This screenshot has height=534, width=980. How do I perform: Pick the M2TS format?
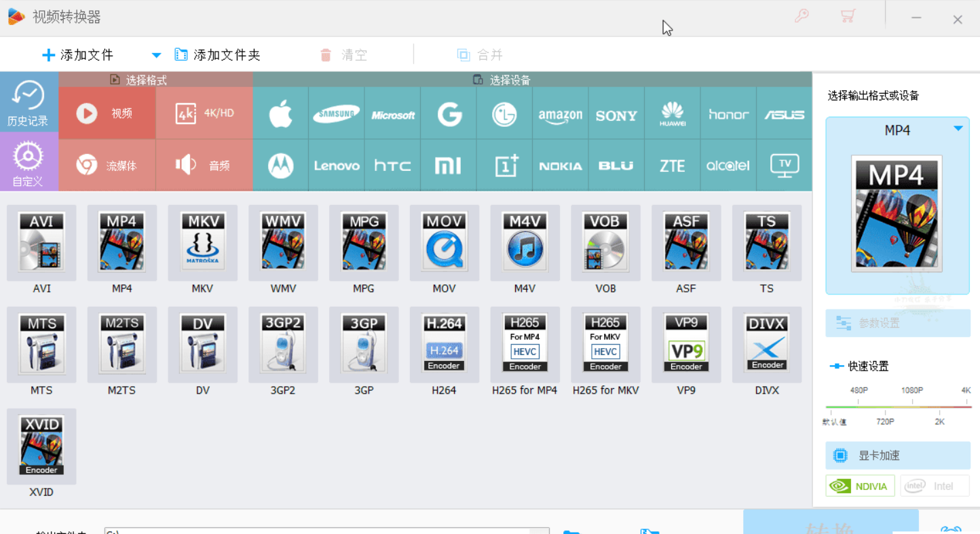pyautogui.click(x=122, y=344)
